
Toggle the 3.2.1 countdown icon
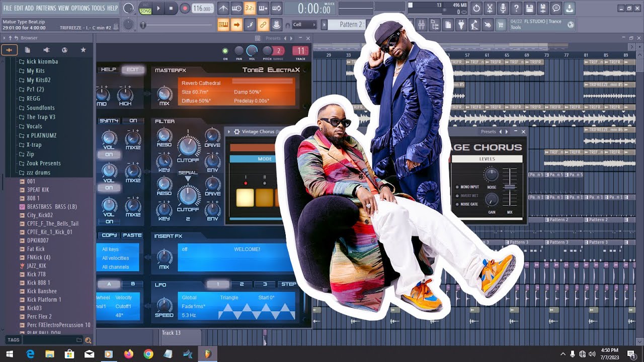250,8
